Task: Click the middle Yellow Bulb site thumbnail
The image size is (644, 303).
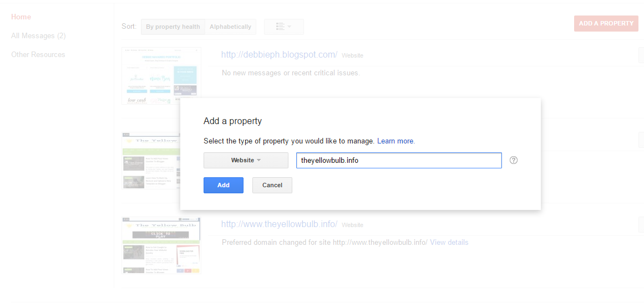Action: click(x=151, y=160)
